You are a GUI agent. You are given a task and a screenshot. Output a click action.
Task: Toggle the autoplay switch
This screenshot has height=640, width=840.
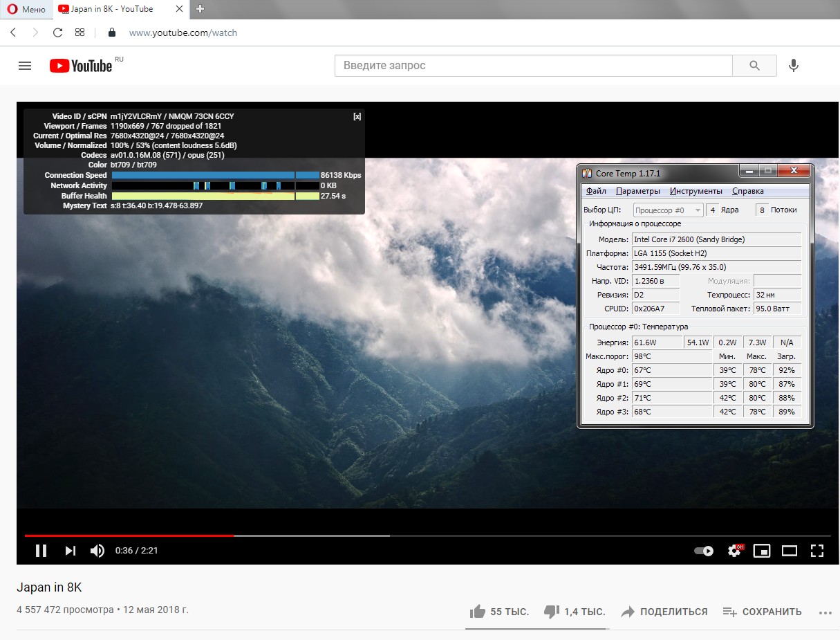click(x=704, y=551)
